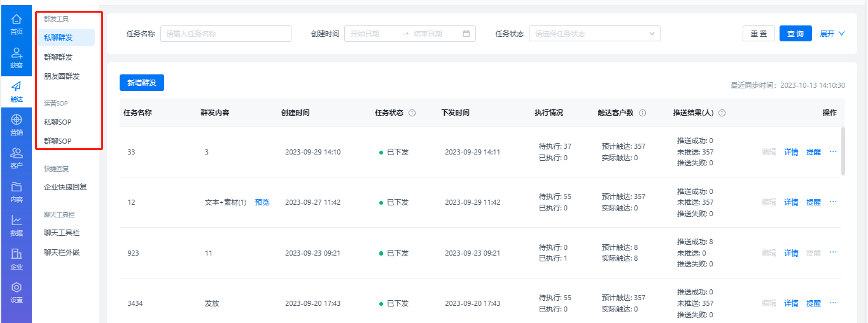Open more actions menu for task 33

click(833, 152)
